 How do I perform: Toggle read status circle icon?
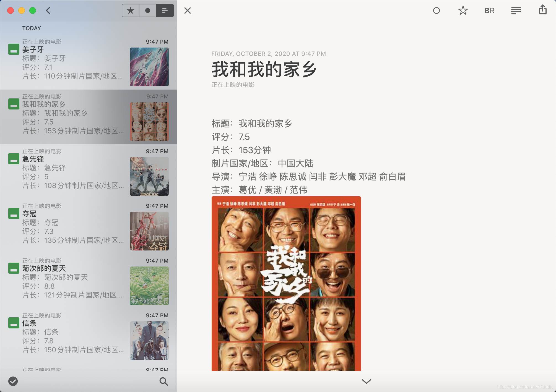(x=436, y=11)
